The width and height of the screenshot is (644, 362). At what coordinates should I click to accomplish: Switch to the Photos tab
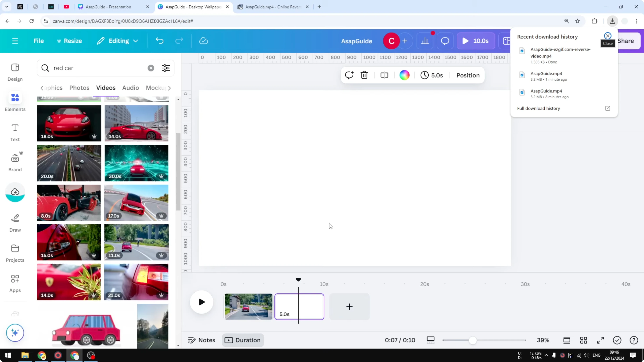79,88
